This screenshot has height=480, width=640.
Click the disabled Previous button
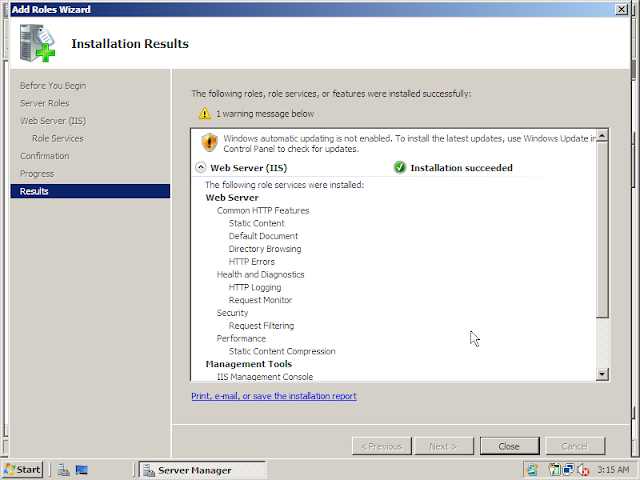tap(382, 446)
